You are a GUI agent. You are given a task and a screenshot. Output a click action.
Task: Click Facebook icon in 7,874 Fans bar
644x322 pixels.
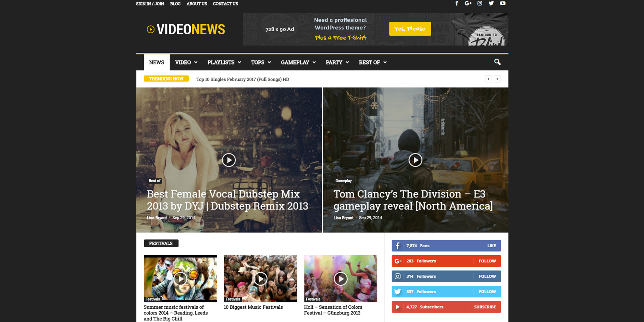(398, 246)
